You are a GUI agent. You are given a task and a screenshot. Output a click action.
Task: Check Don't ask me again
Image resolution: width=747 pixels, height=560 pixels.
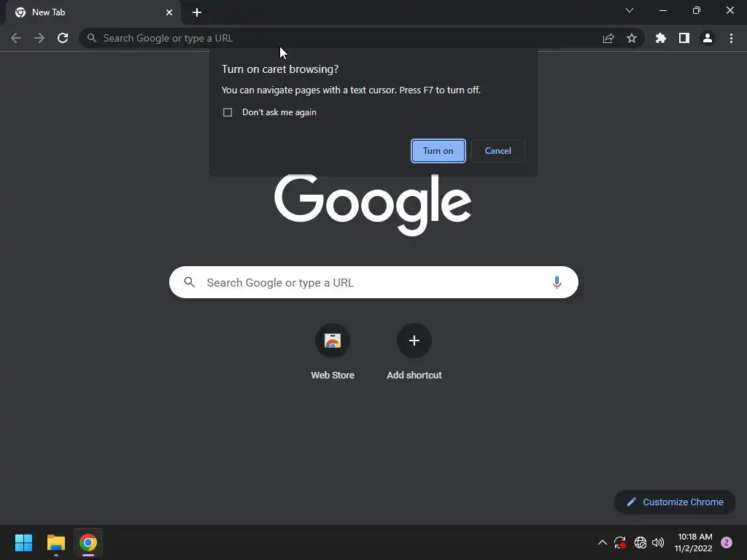pyautogui.click(x=228, y=112)
